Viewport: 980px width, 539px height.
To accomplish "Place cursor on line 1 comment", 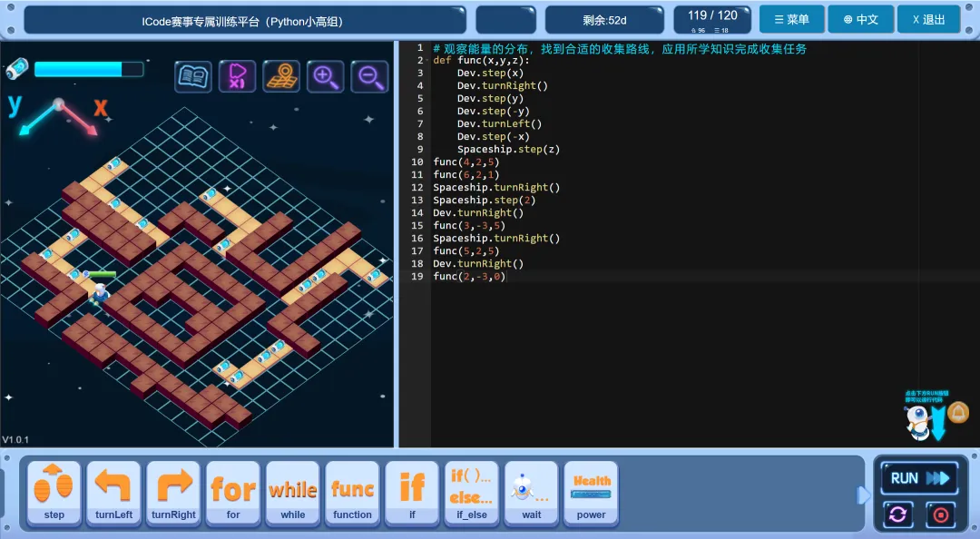I will [x=620, y=48].
